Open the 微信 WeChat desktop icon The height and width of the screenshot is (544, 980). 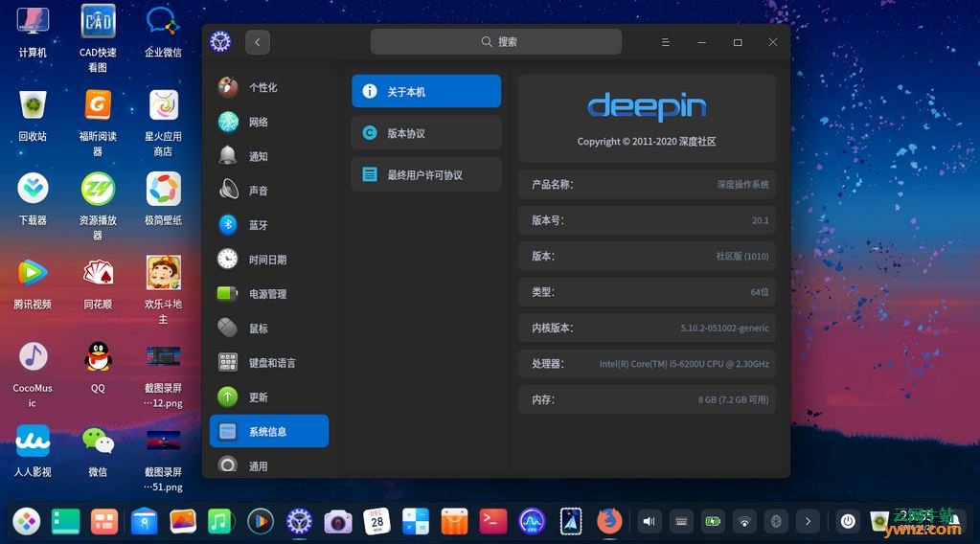coord(98,451)
